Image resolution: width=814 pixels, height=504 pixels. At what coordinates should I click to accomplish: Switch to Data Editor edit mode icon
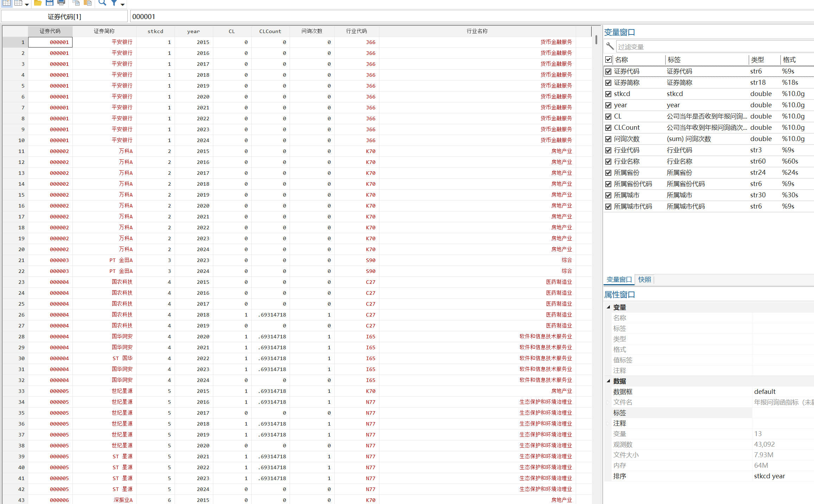pyautogui.click(x=7, y=3)
